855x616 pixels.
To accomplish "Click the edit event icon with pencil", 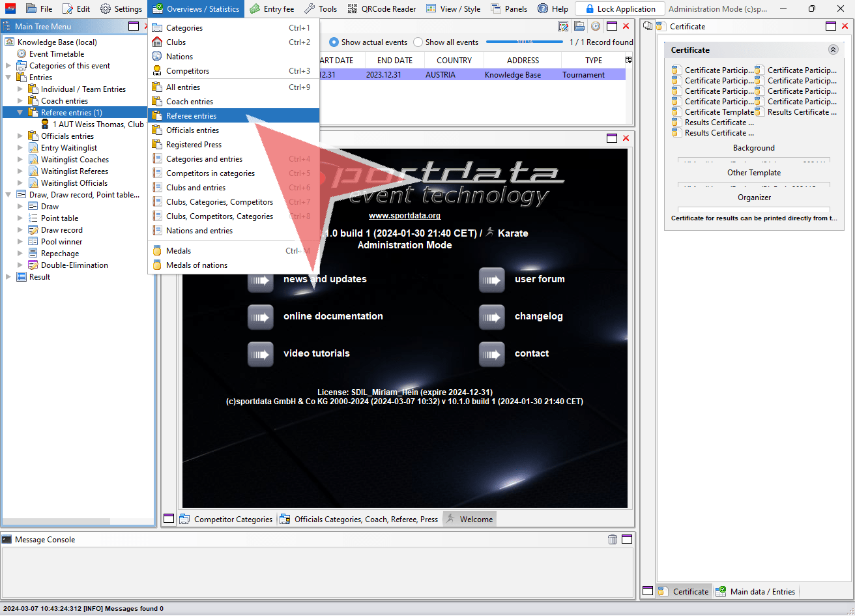I will point(564,27).
